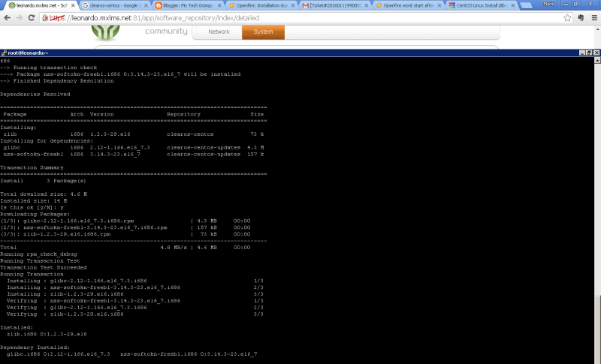This screenshot has width=601, height=364.
Task: Click the browser page scroll-up arrow
Action: pyautogui.click(x=597, y=29)
